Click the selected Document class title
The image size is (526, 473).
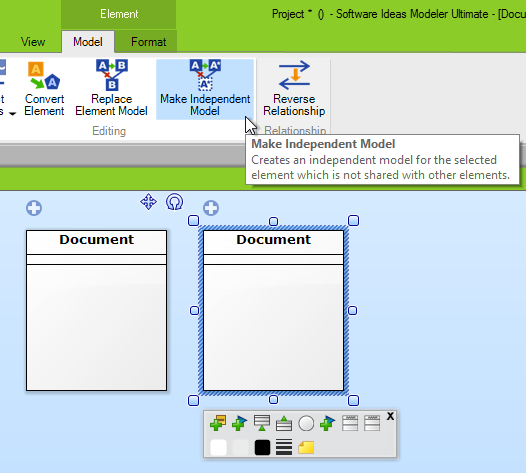[x=273, y=240]
